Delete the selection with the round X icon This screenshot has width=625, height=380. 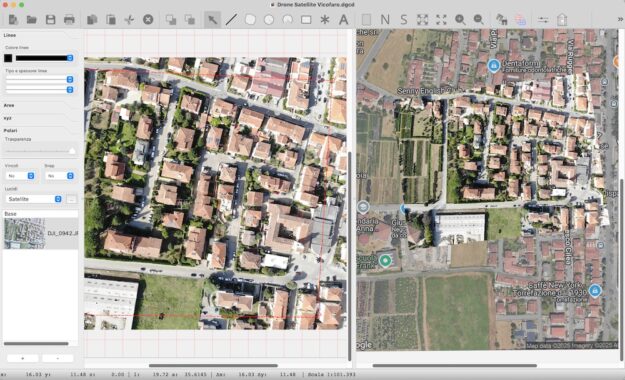[x=148, y=20]
